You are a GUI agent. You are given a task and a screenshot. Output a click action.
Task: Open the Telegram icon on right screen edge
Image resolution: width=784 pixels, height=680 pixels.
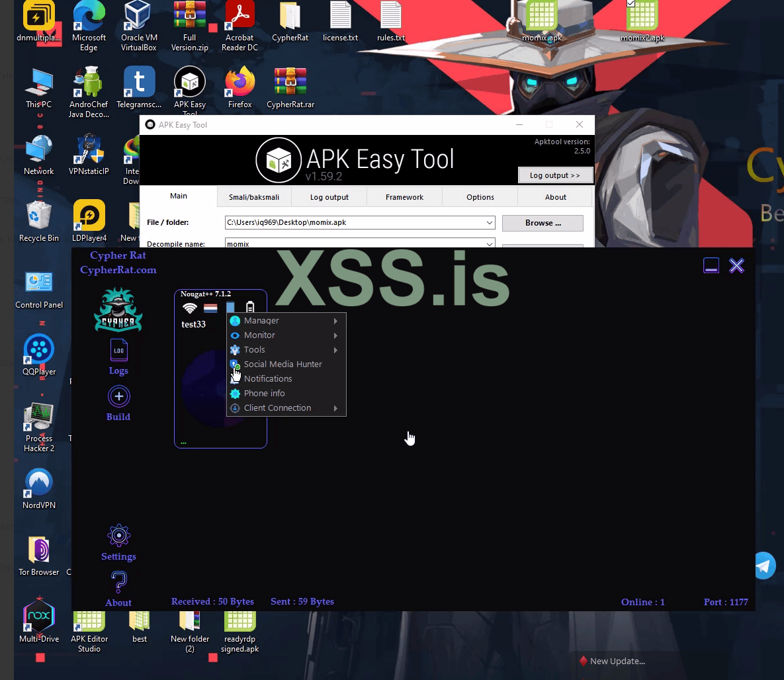pyautogui.click(x=765, y=566)
